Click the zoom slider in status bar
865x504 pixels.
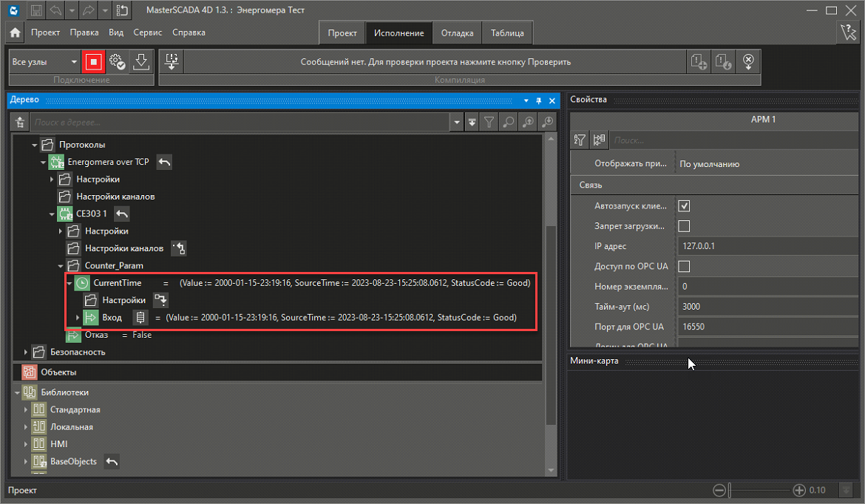tap(763, 490)
